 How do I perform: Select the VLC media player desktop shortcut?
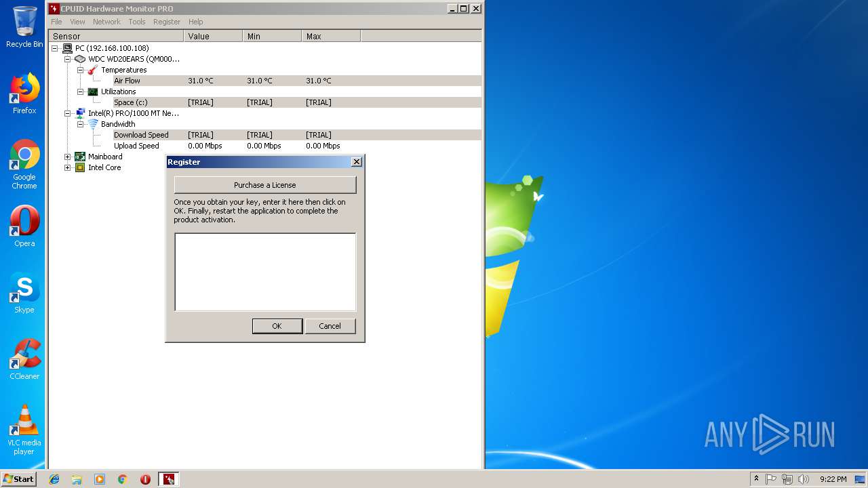coord(24,430)
